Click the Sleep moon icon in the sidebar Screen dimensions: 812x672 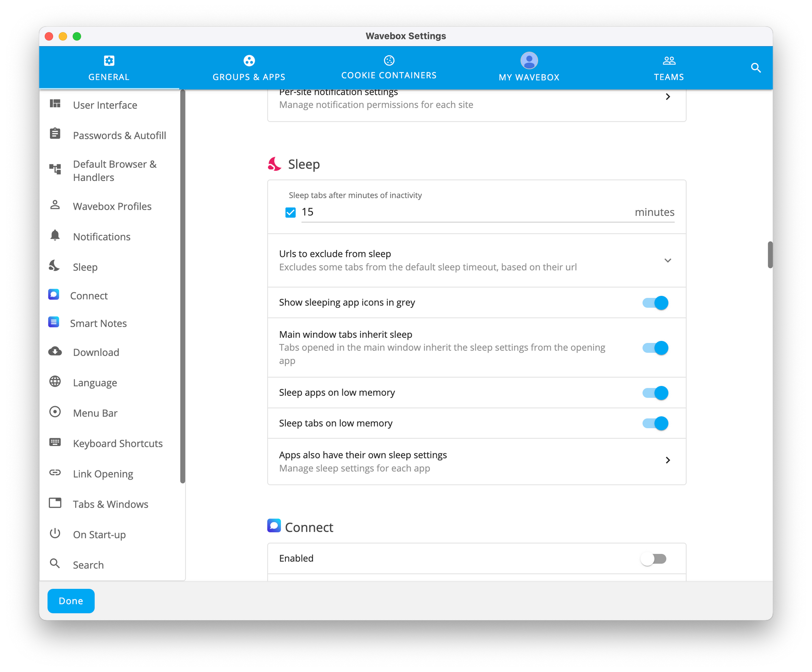[54, 266]
